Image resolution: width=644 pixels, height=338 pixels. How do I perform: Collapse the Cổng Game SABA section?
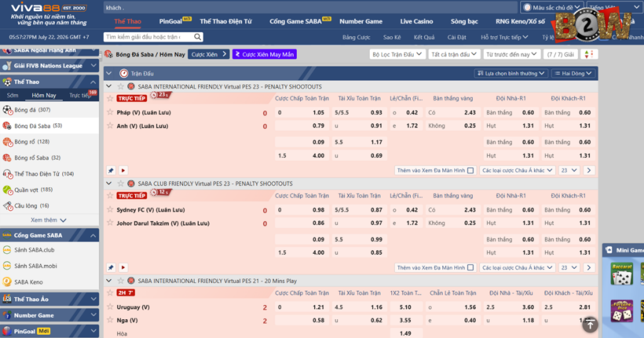[93, 236]
